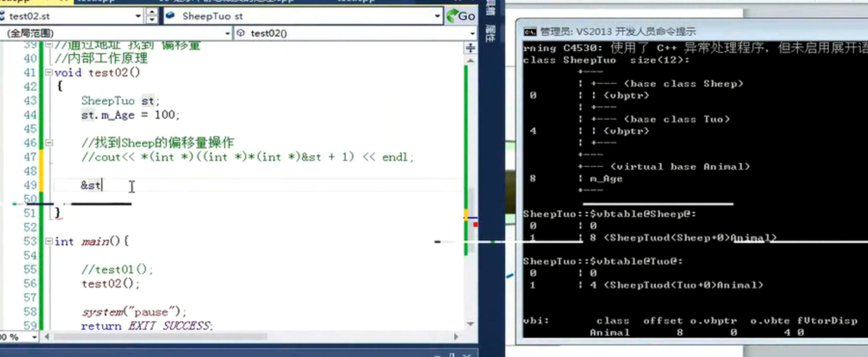The height and width of the screenshot is (357, 868).
Task: Click 'int main(){' on line 53
Action: 92,242
